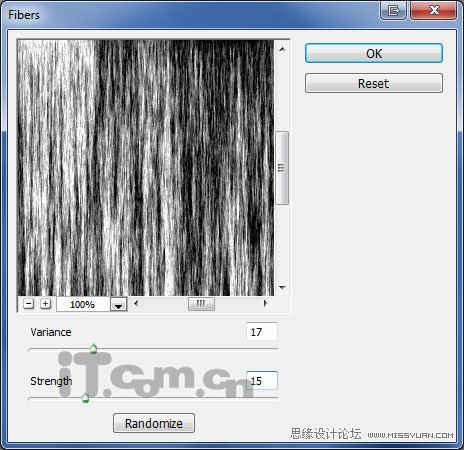Click the Reset button
The width and height of the screenshot is (464, 450).
[x=374, y=83]
